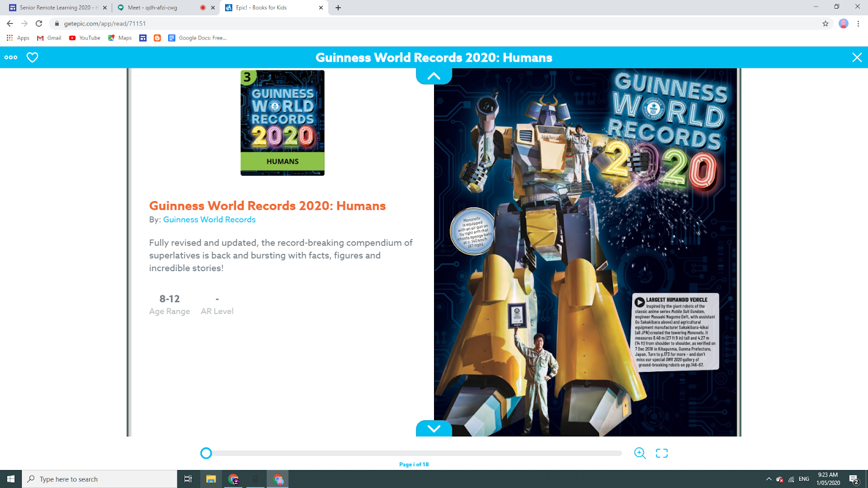Click the small book cover thumbnail

[283, 123]
